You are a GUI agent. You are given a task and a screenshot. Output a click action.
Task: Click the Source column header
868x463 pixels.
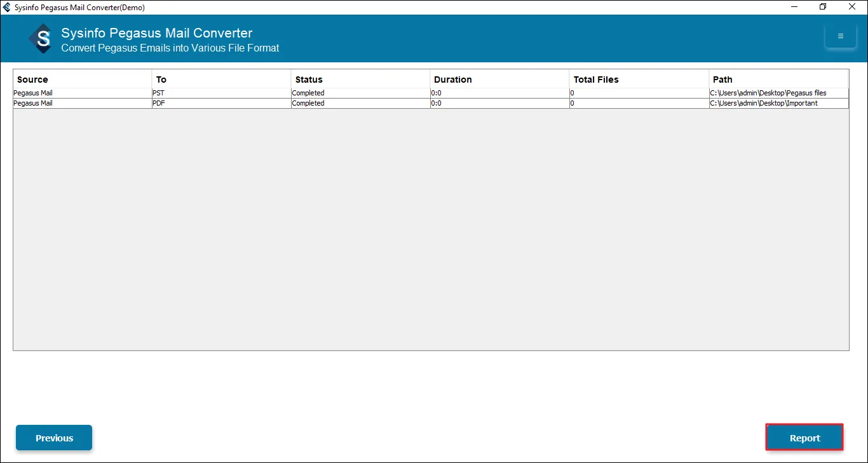coord(83,79)
